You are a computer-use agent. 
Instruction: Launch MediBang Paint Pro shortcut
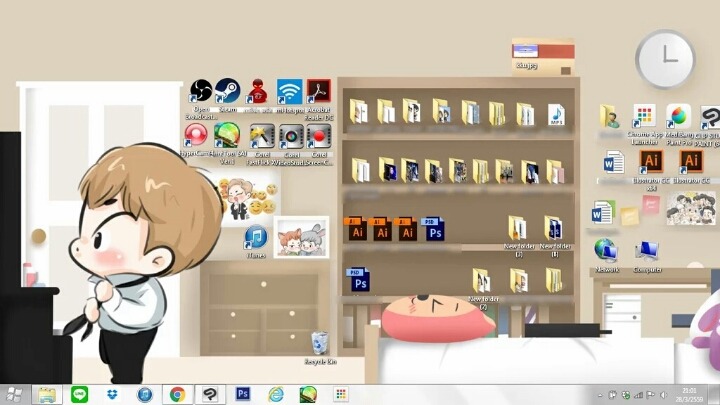coord(678,116)
